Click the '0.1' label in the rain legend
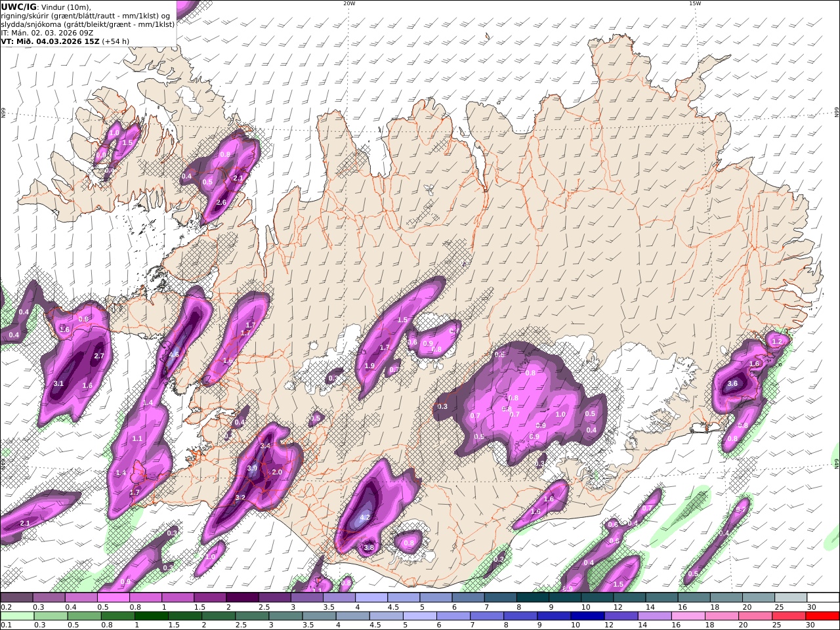 coord(7,625)
